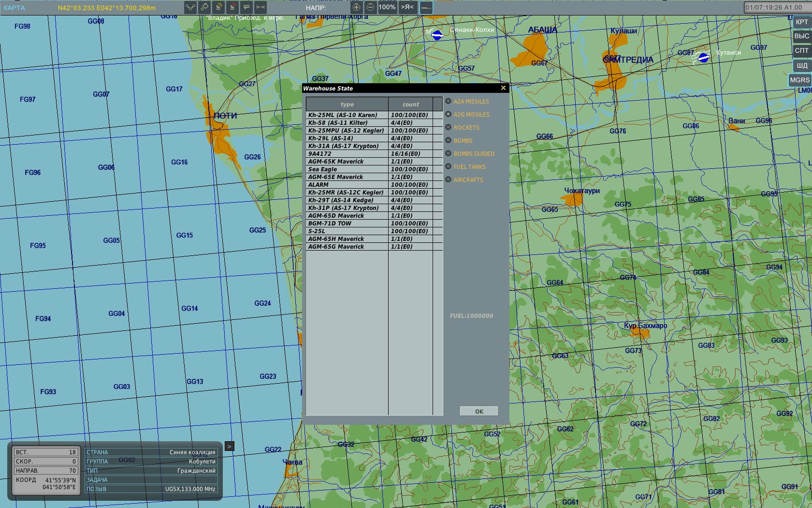Select MGRS coordinate grid mode
The height and width of the screenshot is (508, 812).
(800, 80)
